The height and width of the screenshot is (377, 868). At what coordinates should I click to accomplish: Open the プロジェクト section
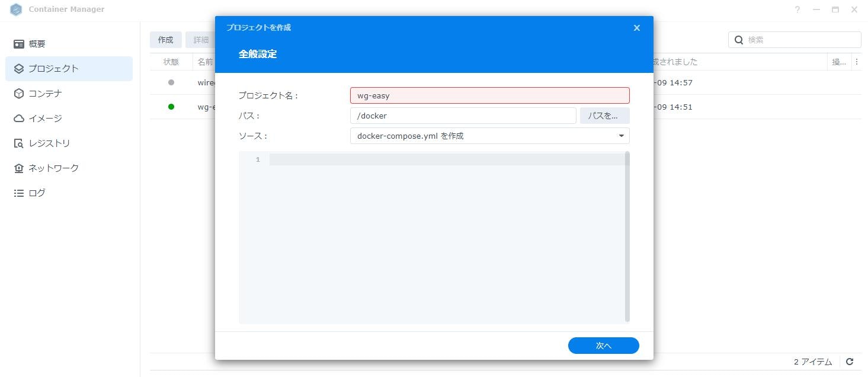click(x=69, y=69)
